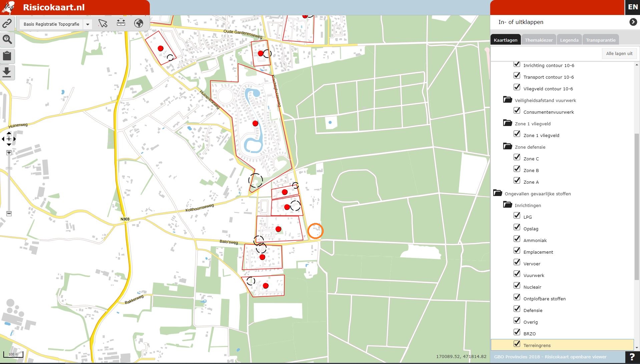Collapse the Ongevallen gevaarlijke stoffen folder
This screenshot has height=364, width=640.
[498, 193]
